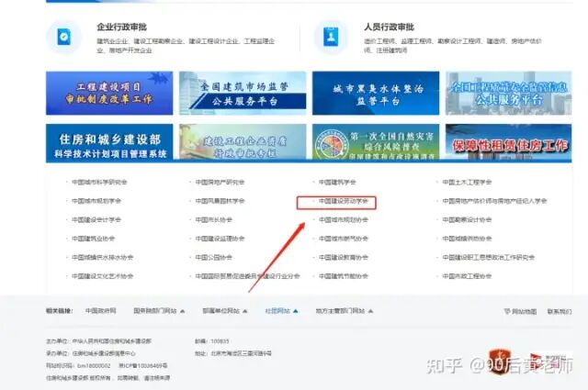This screenshot has width=588, height=390.
Task: Open the 第一次全国自然灾害综合风险普查 banner
Action: (x=376, y=143)
